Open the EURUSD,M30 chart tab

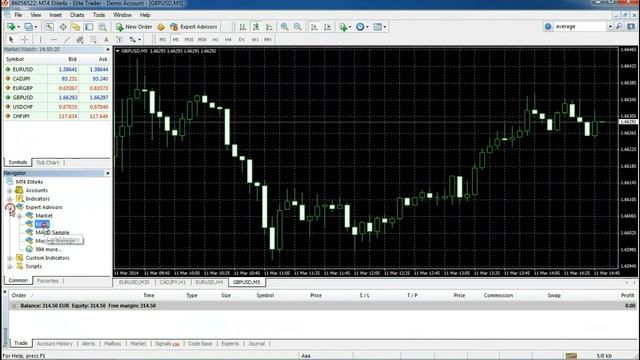[x=134, y=282]
